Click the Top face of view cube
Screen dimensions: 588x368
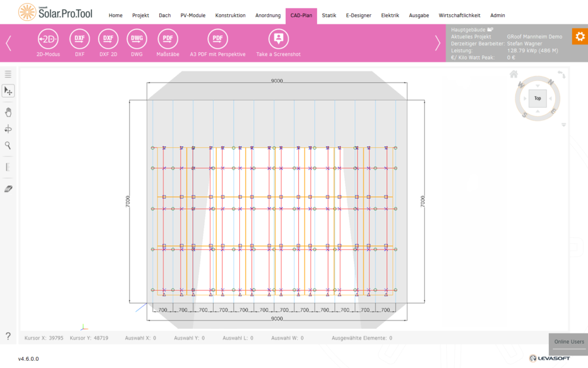click(537, 98)
